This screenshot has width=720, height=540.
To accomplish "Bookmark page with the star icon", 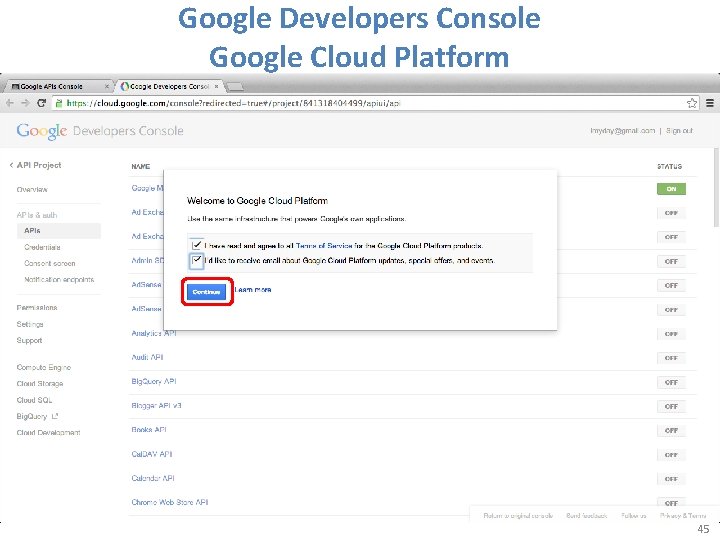I will click(692, 103).
